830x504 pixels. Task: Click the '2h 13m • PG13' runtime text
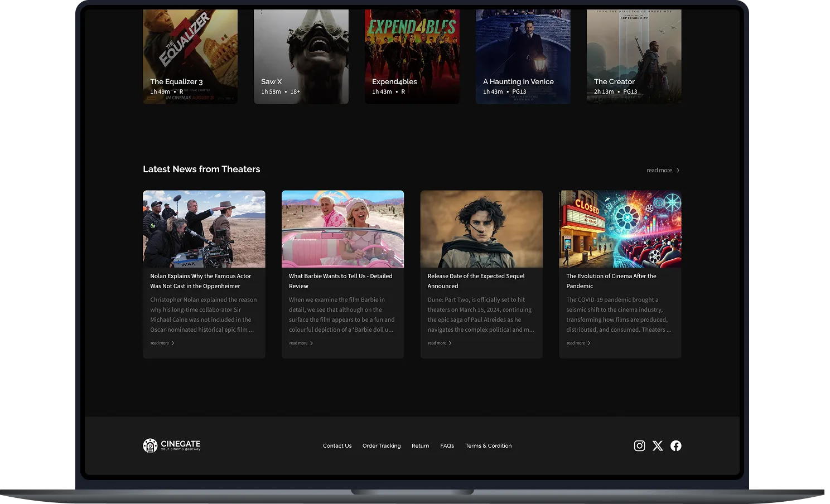[x=615, y=91]
